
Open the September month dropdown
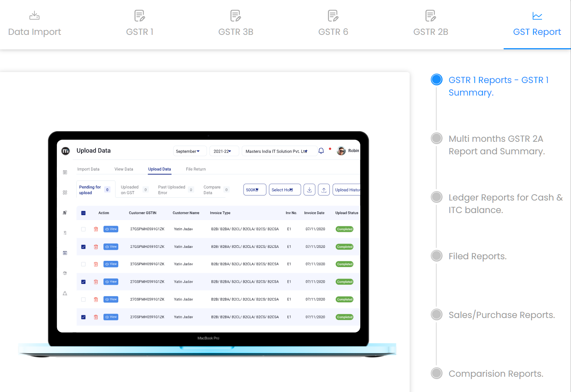click(190, 151)
